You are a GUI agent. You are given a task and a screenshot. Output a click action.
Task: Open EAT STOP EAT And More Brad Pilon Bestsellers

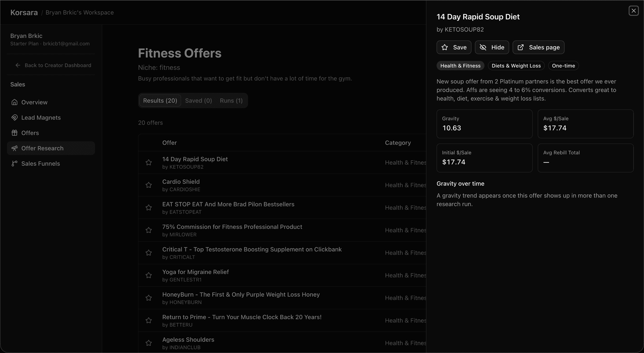click(282, 208)
